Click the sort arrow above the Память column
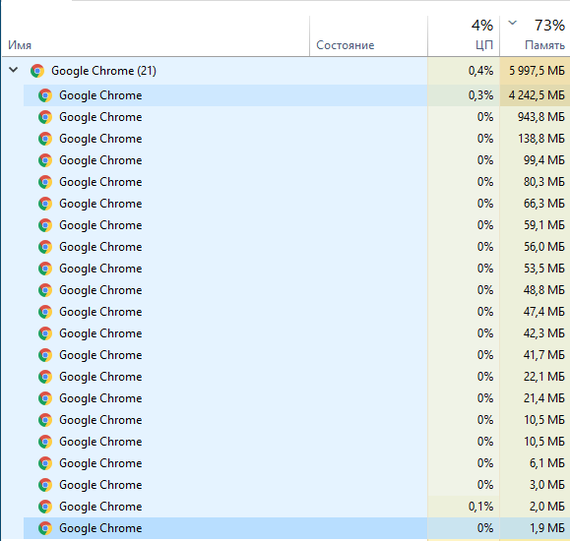This screenshot has height=541, width=570. click(512, 23)
